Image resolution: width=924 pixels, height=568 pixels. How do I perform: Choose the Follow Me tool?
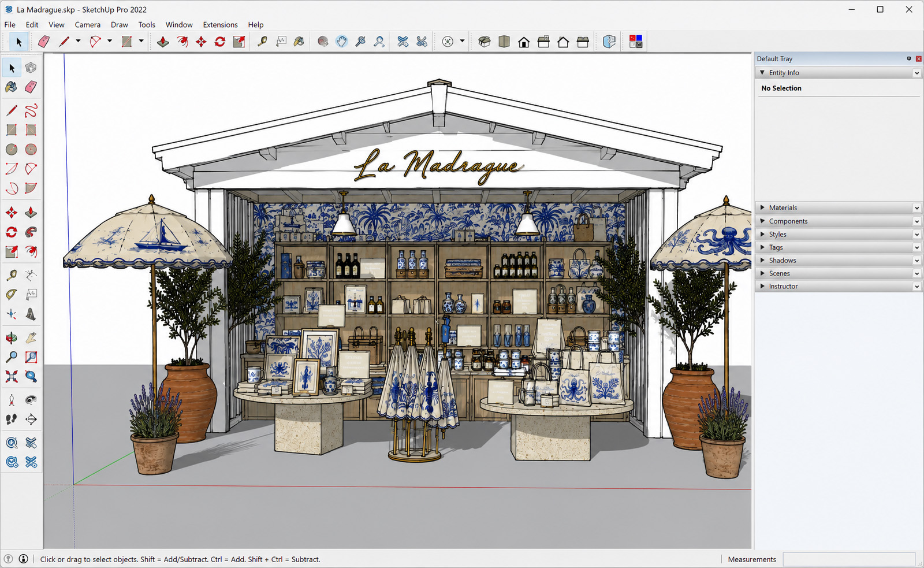tap(31, 232)
